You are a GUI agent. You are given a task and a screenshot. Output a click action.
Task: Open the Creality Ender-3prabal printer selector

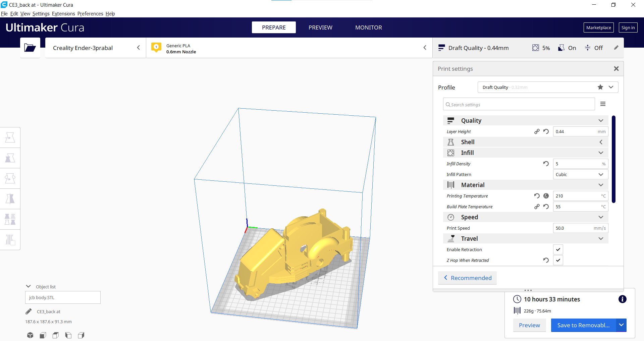click(96, 48)
